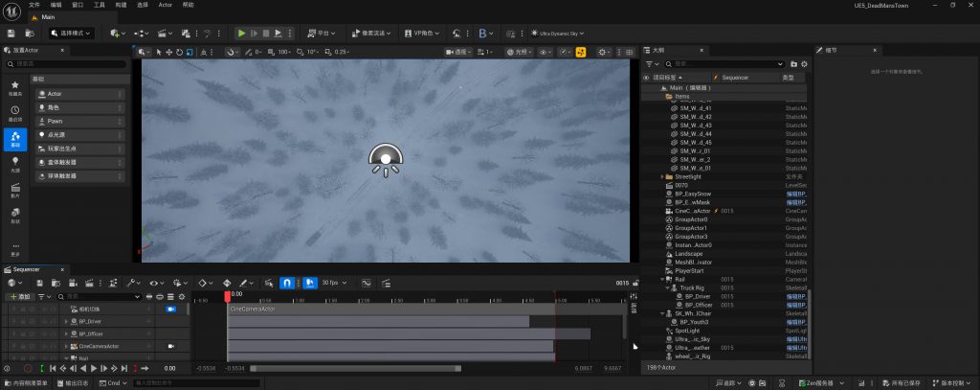Toggle the camera lock on 相机切换 track
This screenshot has height=390, width=980.
click(171, 310)
